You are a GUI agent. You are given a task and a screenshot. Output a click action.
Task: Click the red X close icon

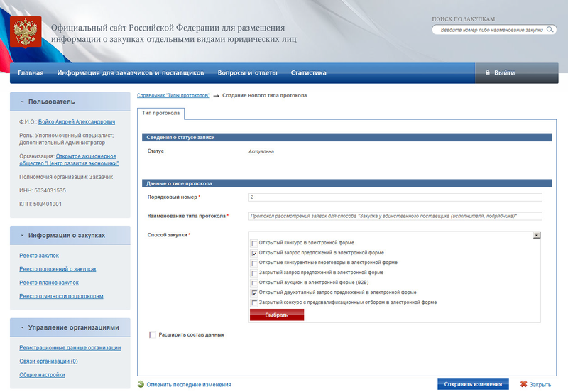[523, 384]
